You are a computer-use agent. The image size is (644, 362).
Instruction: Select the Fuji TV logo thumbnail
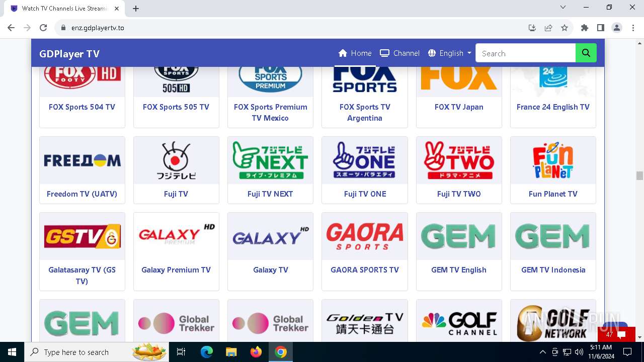pyautogui.click(x=176, y=160)
